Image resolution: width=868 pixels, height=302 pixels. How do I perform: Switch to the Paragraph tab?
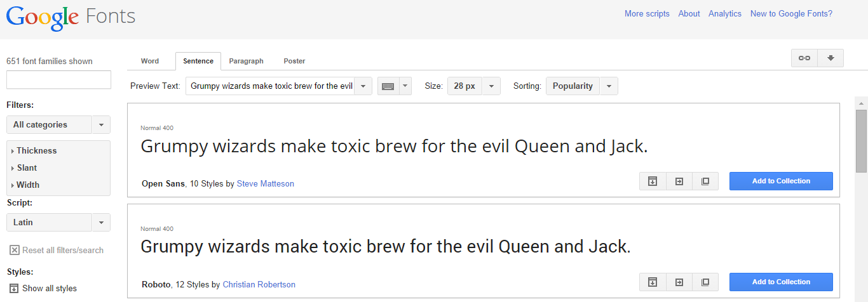tap(246, 61)
